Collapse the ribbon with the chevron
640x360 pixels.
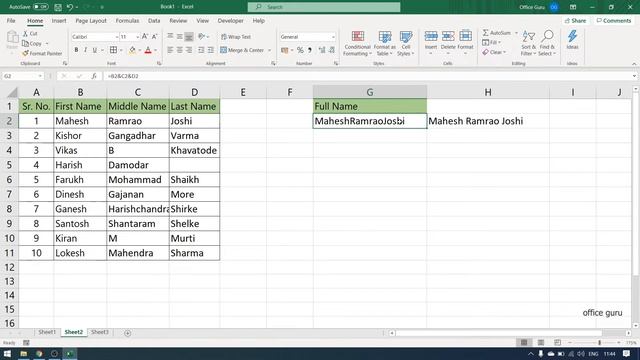click(x=634, y=64)
